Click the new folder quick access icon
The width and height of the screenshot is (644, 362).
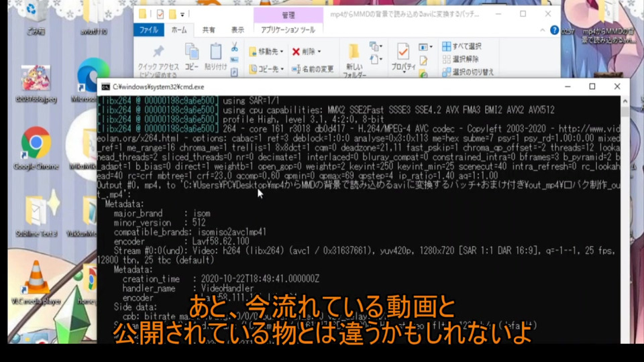click(172, 14)
